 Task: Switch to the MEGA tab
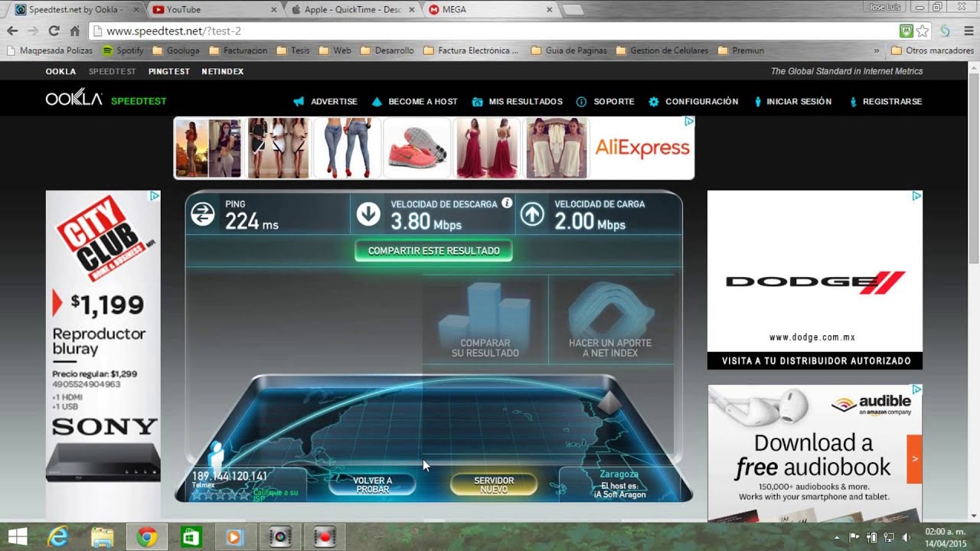click(x=490, y=9)
